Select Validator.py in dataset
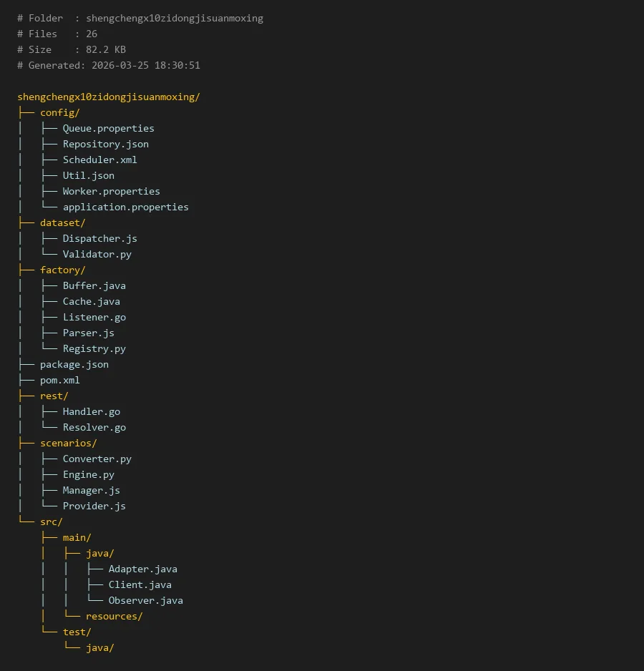Image resolution: width=644 pixels, height=671 pixels. (x=97, y=254)
